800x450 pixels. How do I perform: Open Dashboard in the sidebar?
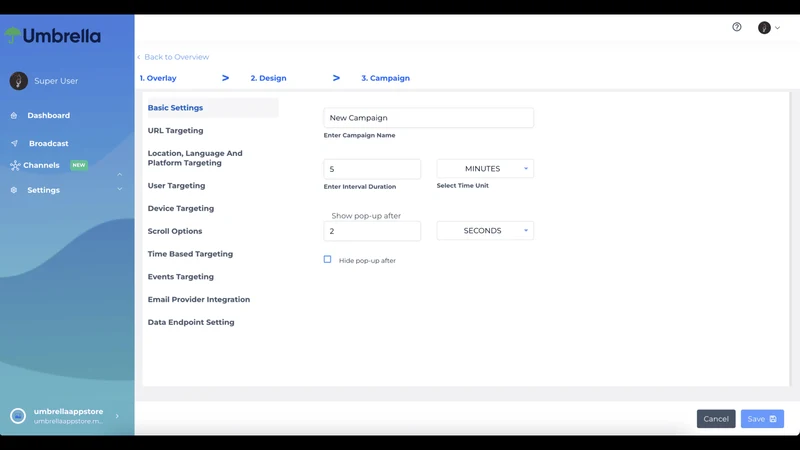(48, 115)
